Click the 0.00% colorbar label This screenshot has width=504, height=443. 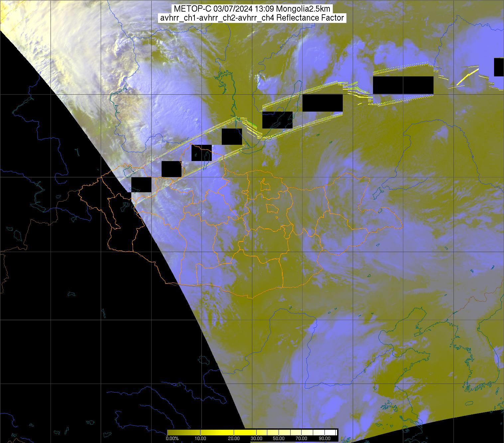172,439
